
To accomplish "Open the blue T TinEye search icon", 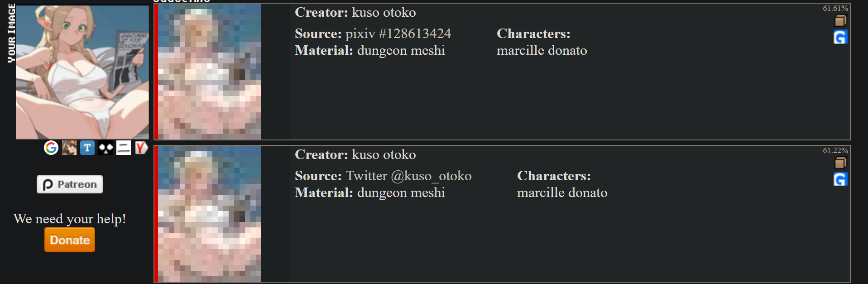I will [x=87, y=148].
